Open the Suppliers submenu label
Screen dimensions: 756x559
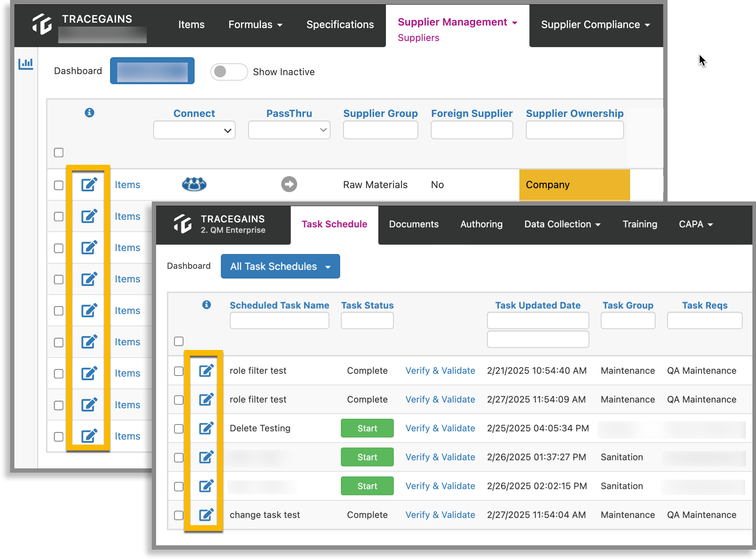[419, 38]
